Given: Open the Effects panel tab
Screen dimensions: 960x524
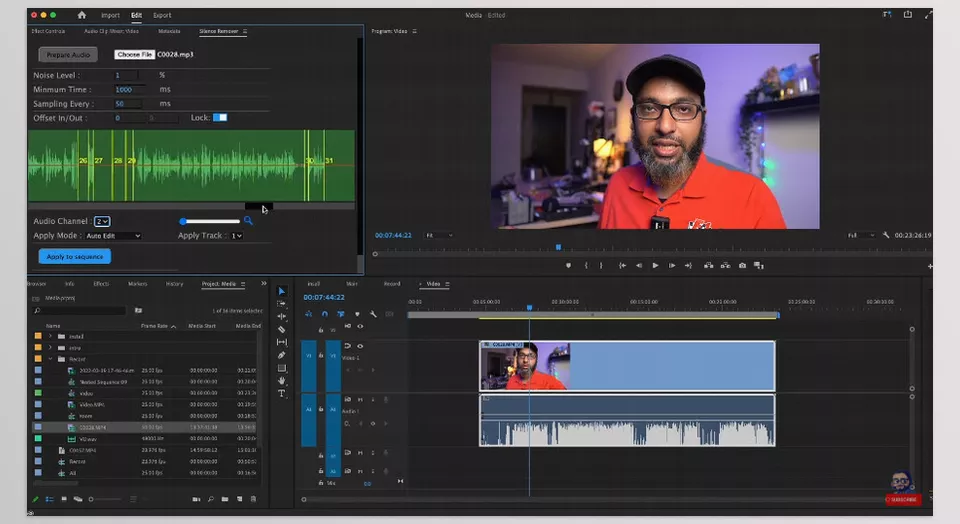Looking at the screenshot, I should point(101,284).
